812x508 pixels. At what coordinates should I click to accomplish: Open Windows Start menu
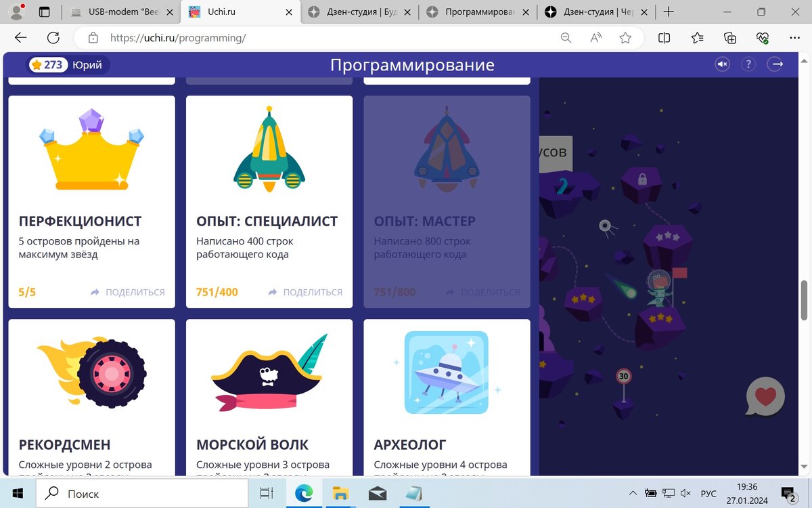[17, 493]
